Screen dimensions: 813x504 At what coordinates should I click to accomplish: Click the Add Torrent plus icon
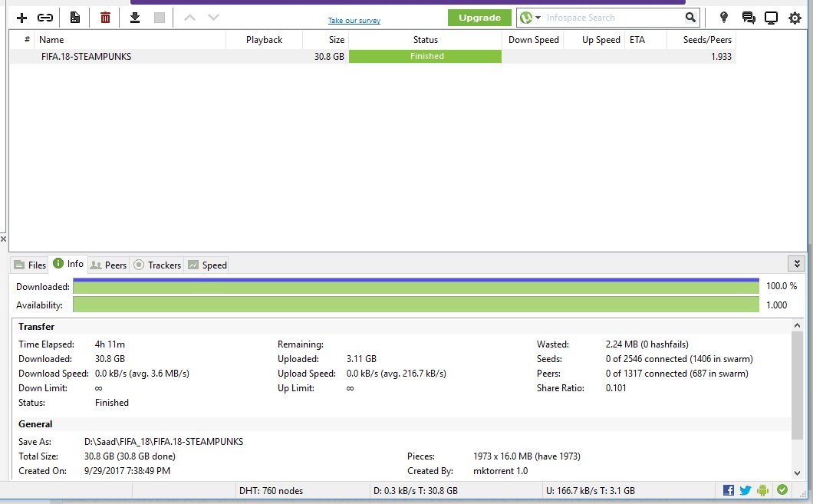(21, 18)
